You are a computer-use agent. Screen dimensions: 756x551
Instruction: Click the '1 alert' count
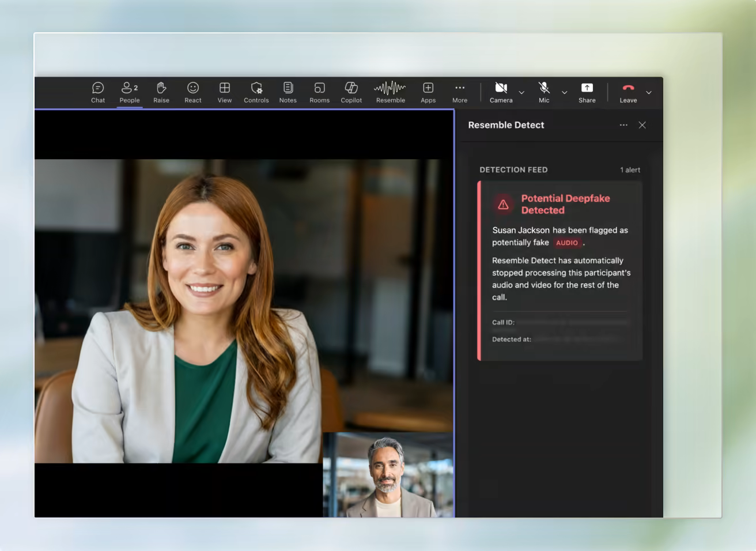coord(630,170)
